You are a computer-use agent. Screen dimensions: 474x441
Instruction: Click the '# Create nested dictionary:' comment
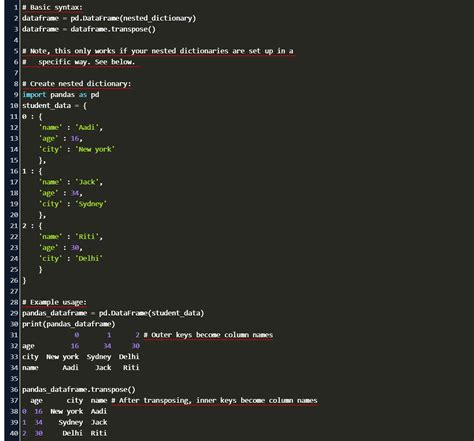(77, 84)
